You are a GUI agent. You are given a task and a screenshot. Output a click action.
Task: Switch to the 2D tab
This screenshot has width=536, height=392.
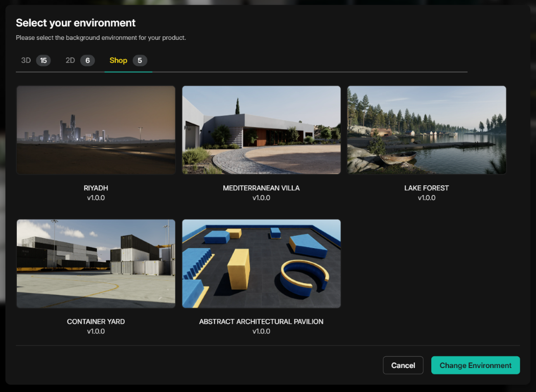[x=71, y=61]
